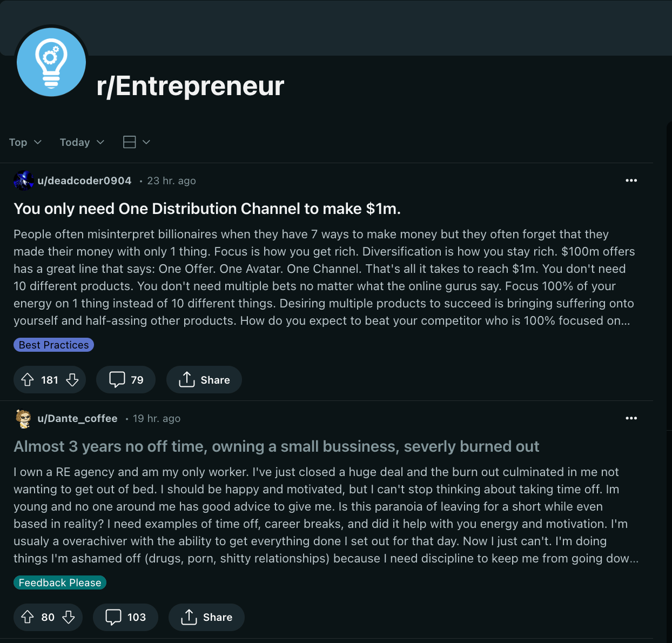Change the post view layout dropdown

[x=136, y=142]
